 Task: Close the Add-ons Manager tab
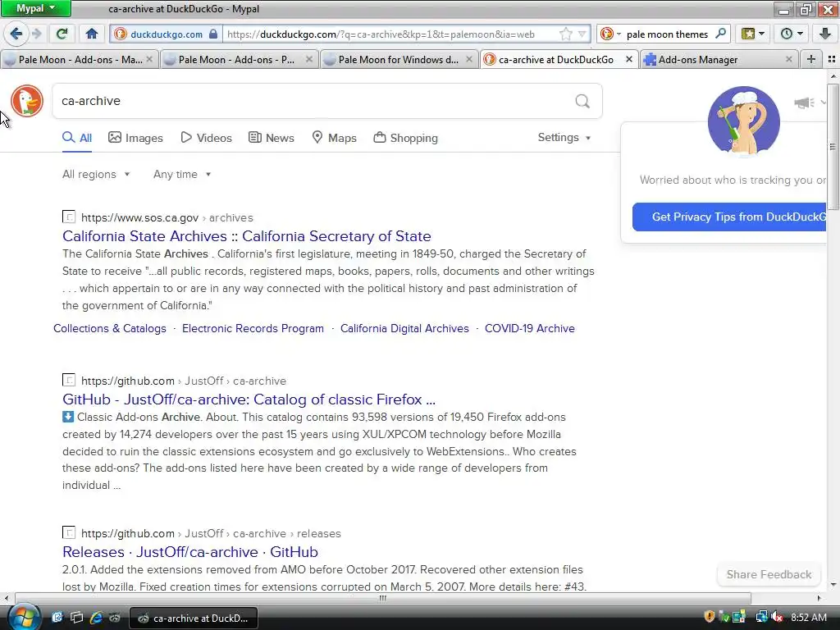point(788,59)
